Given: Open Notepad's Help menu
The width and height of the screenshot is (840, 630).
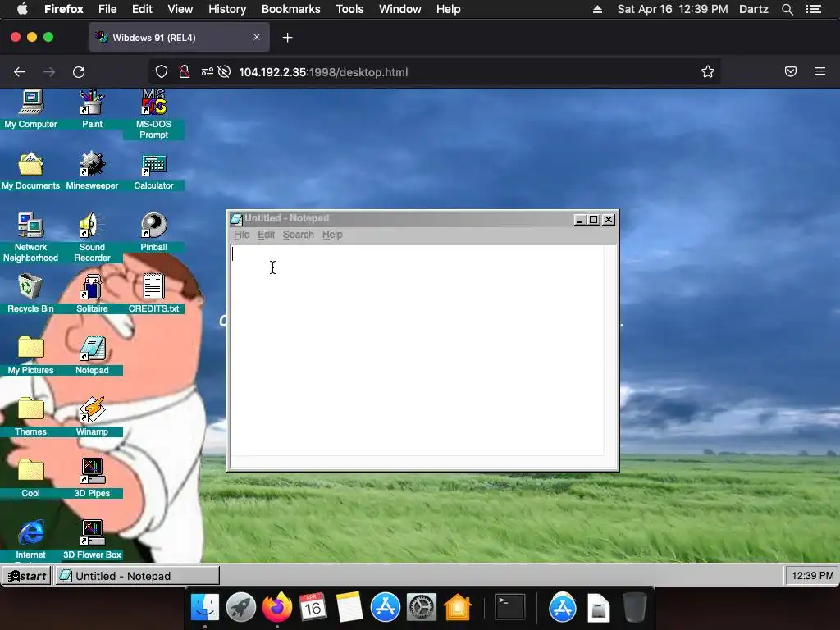Looking at the screenshot, I should pos(332,235).
